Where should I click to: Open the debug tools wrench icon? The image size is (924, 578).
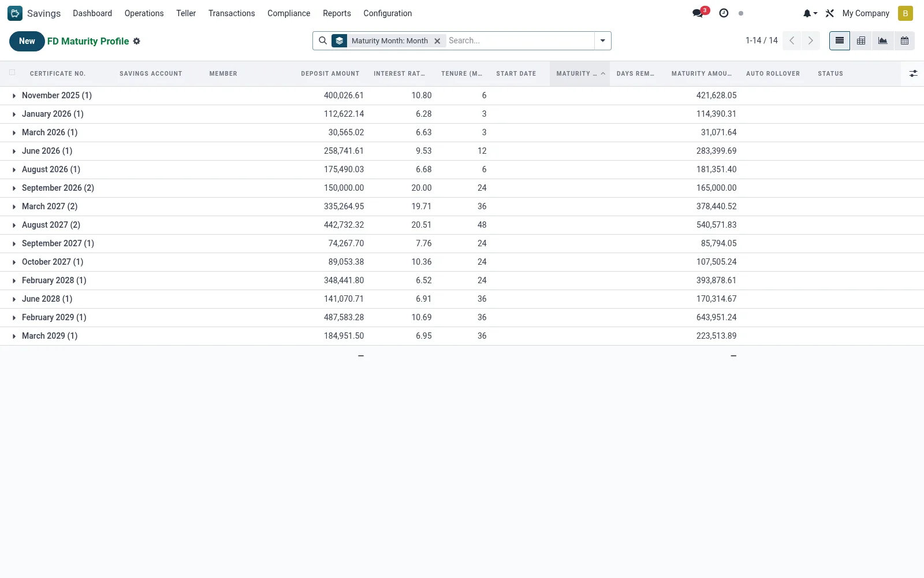point(830,13)
